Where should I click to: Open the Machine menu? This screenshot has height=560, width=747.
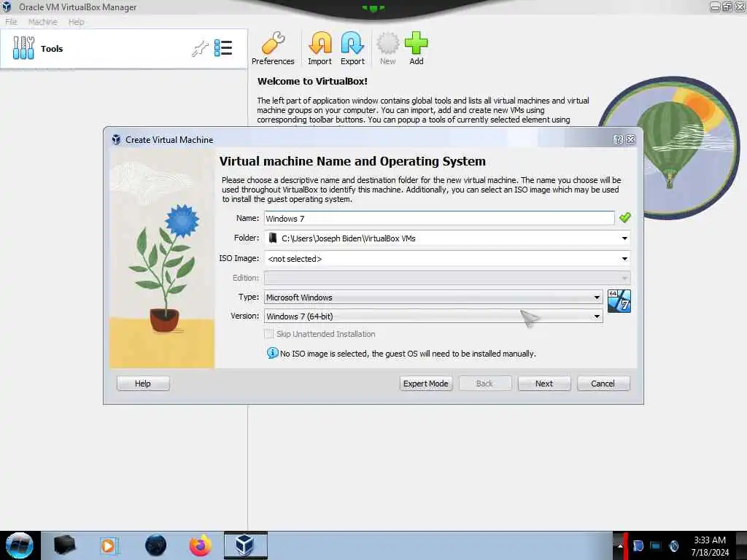[42, 22]
